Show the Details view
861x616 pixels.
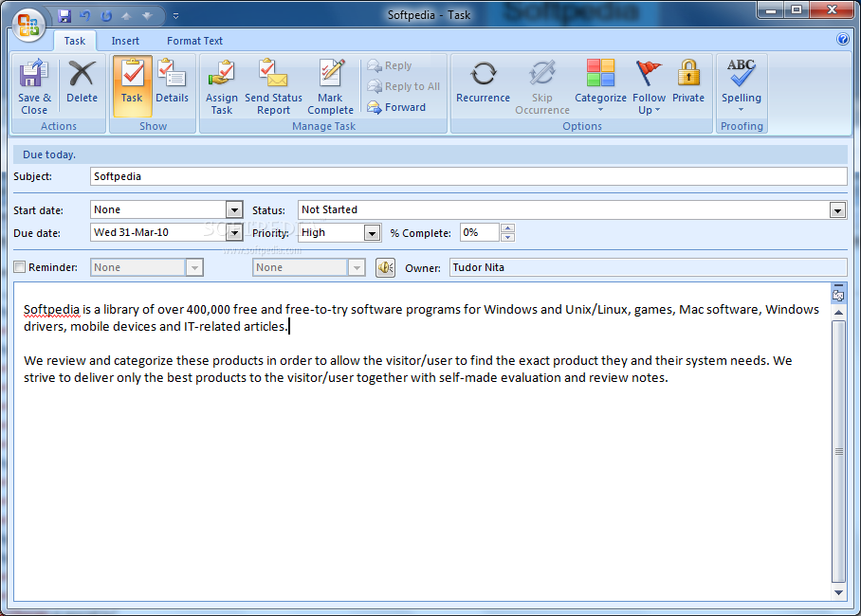(x=172, y=82)
